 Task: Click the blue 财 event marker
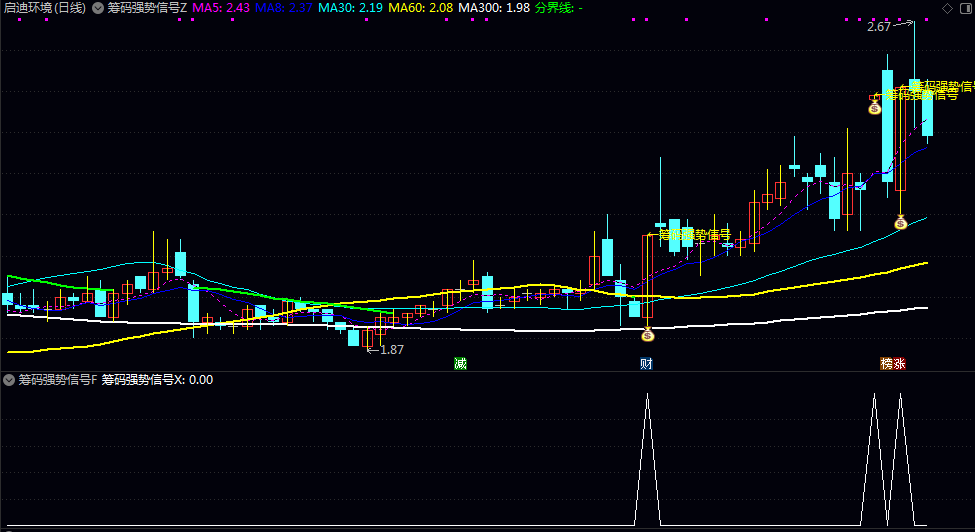[647, 363]
